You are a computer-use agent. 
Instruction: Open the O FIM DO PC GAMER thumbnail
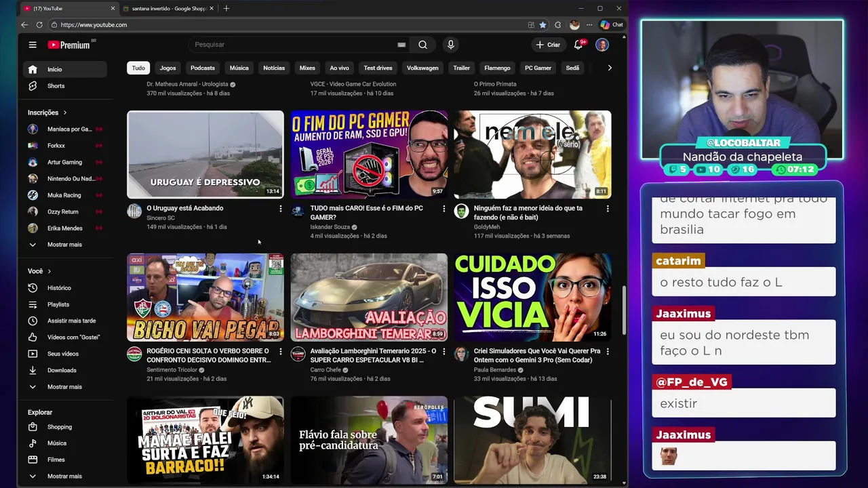coord(369,155)
